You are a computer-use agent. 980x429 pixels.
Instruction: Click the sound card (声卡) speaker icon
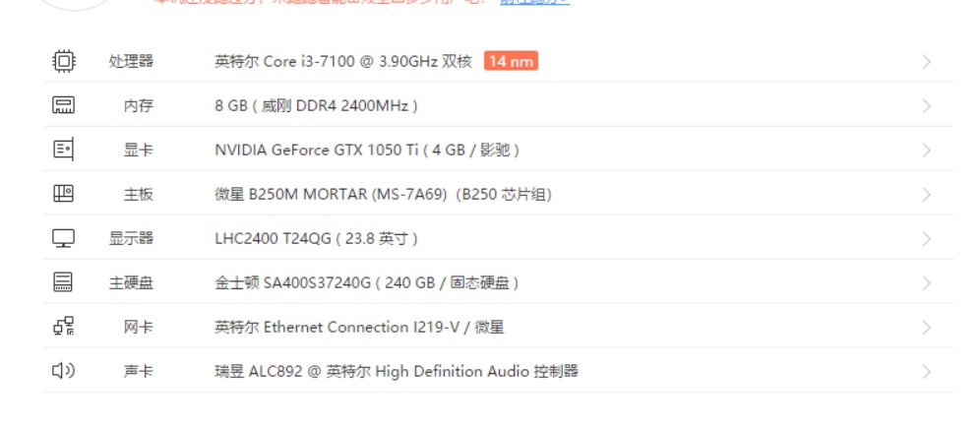coord(63,371)
